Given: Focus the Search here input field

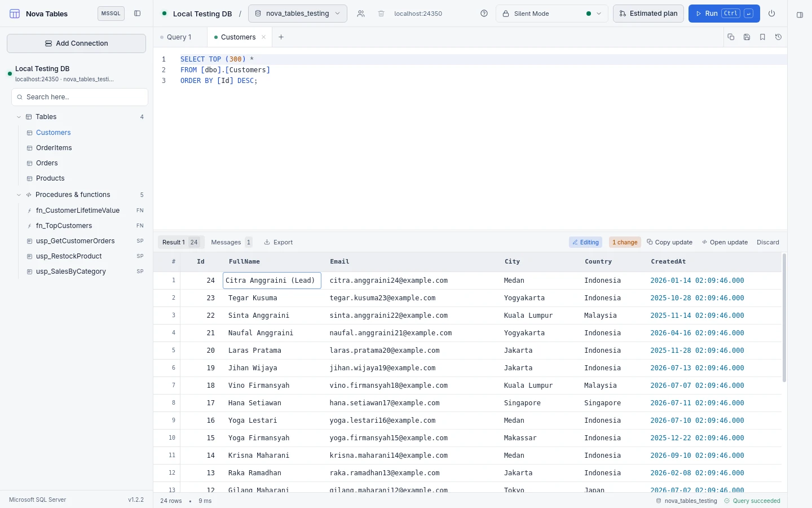Looking at the screenshot, I should tap(80, 97).
